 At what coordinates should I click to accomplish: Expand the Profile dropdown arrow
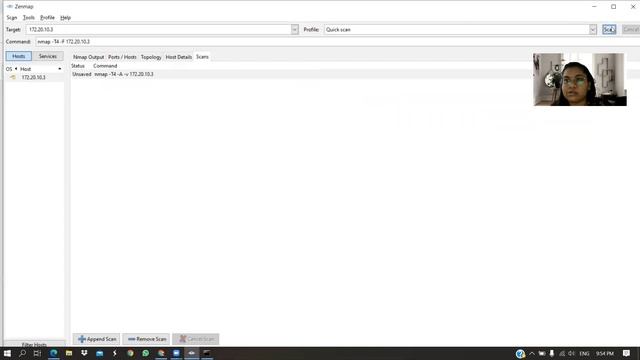pos(593,29)
